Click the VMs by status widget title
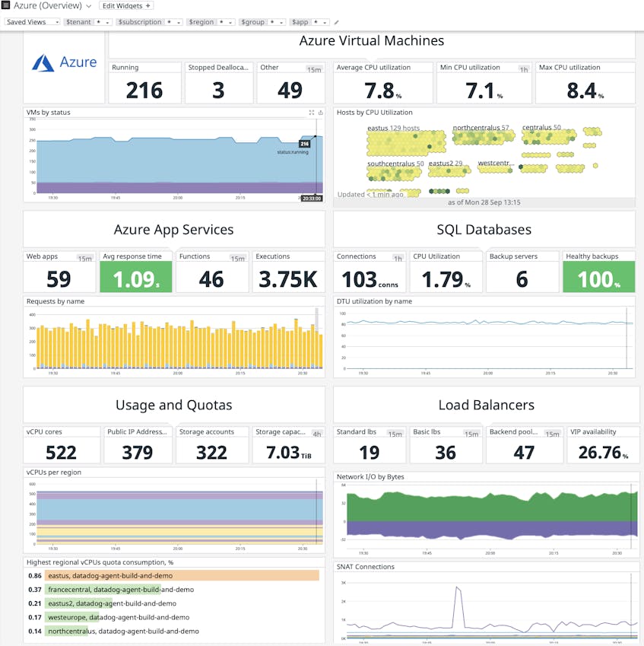This screenshot has height=646, width=644. click(x=48, y=113)
